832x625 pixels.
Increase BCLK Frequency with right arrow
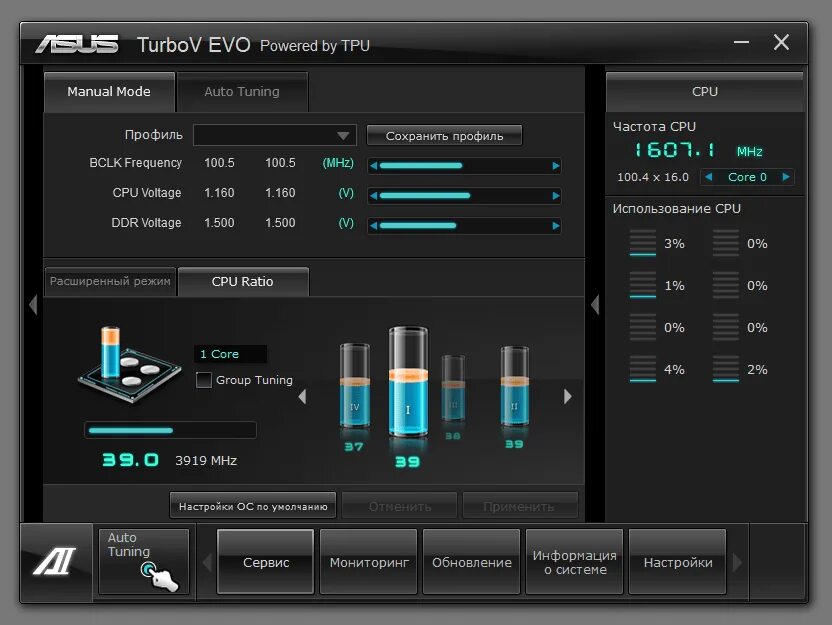(x=556, y=166)
